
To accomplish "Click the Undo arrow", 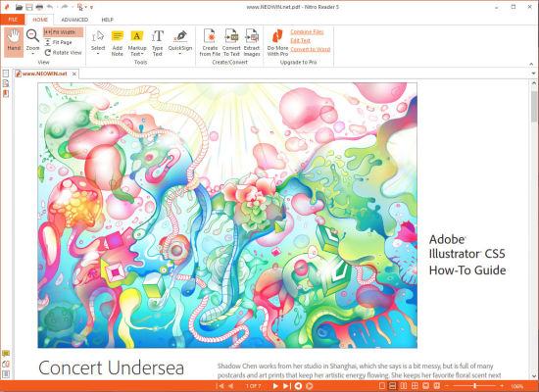I will click(50, 7).
